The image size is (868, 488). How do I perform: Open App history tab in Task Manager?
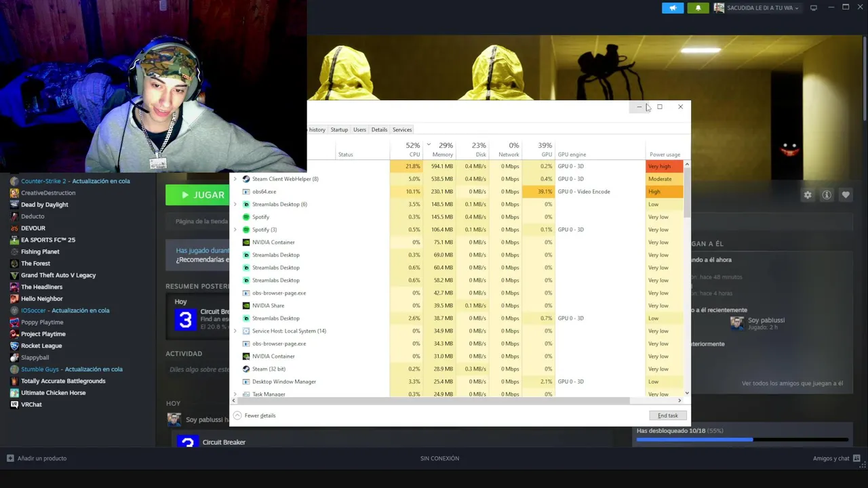(317, 129)
